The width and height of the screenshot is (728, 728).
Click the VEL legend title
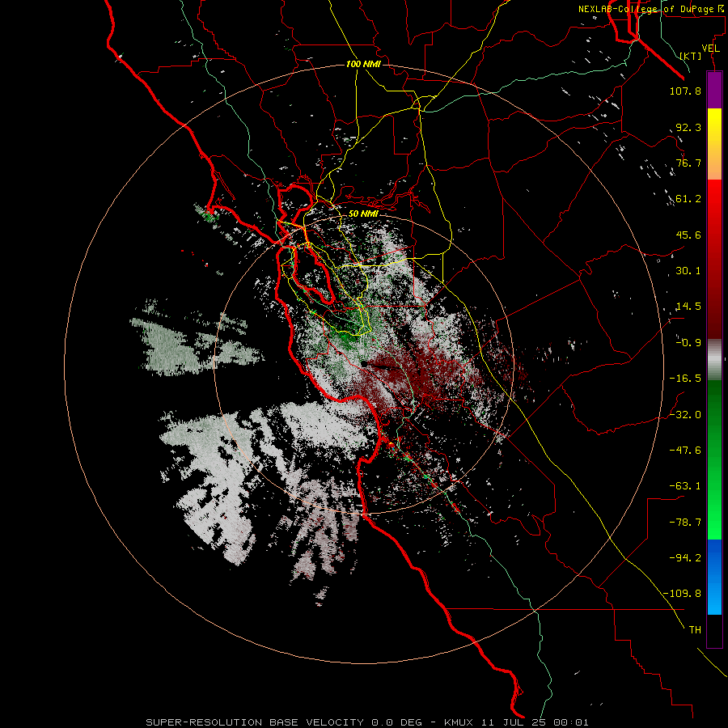coord(710,49)
